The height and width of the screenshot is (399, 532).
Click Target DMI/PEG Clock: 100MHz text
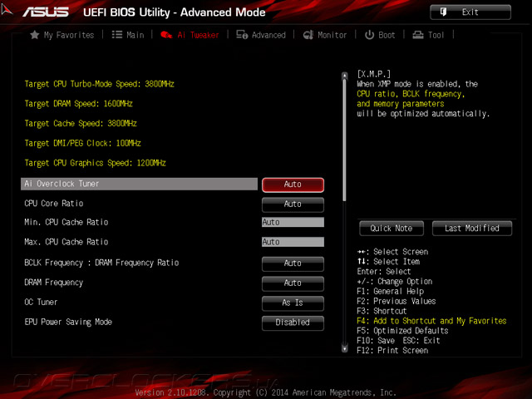click(82, 143)
